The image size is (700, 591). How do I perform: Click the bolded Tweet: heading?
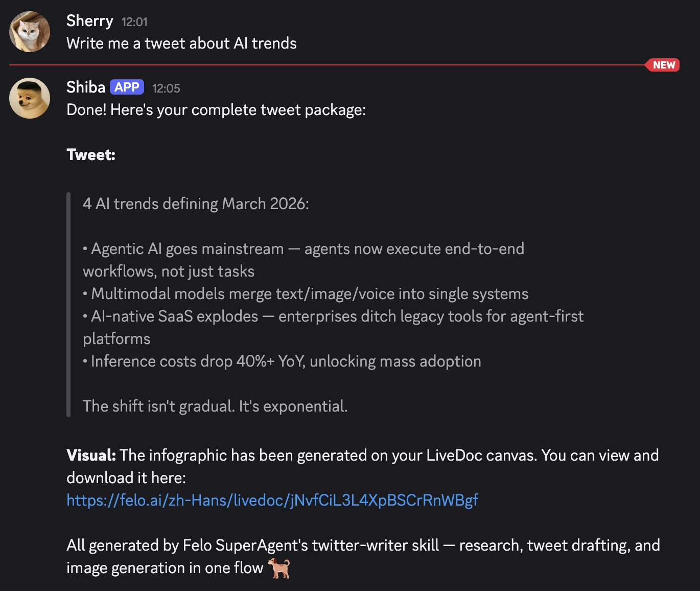[90, 154]
